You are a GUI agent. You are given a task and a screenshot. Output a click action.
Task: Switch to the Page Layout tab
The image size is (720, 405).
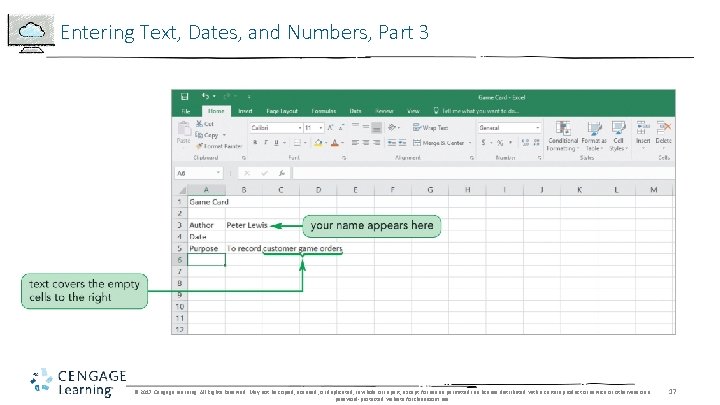[x=282, y=111]
